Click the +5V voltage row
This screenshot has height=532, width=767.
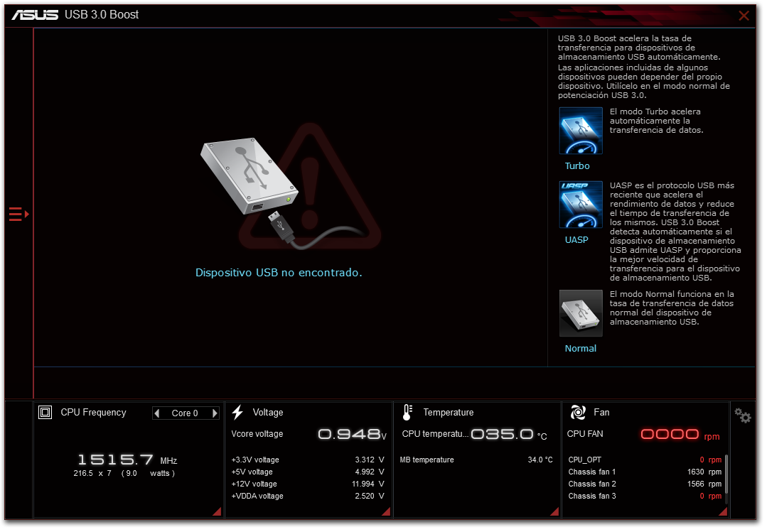(309, 472)
